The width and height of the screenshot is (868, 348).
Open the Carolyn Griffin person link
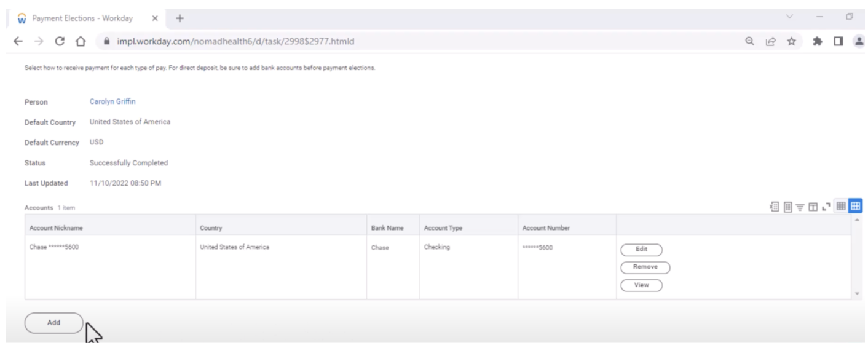(x=112, y=101)
